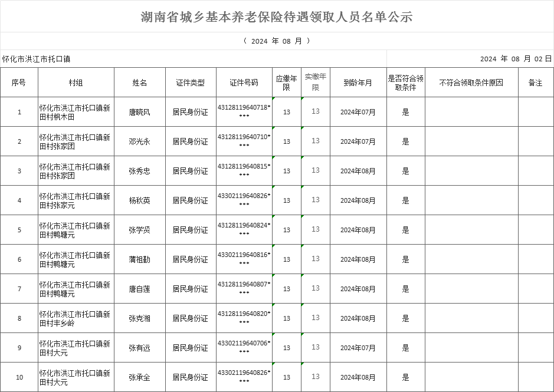Select the 证件号码 column header
Screen dimensions: 554x392
[x=244, y=83]
